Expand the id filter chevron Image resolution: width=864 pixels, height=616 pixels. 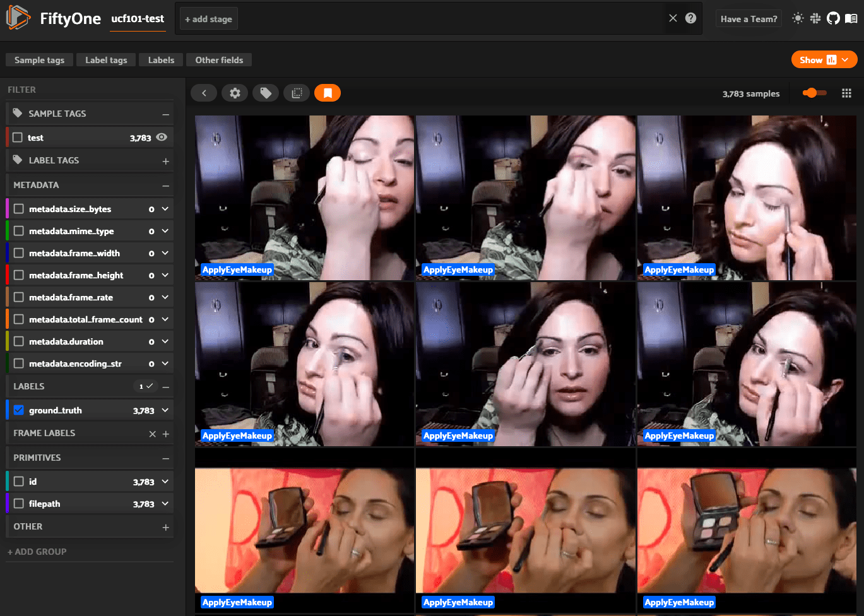165,482
